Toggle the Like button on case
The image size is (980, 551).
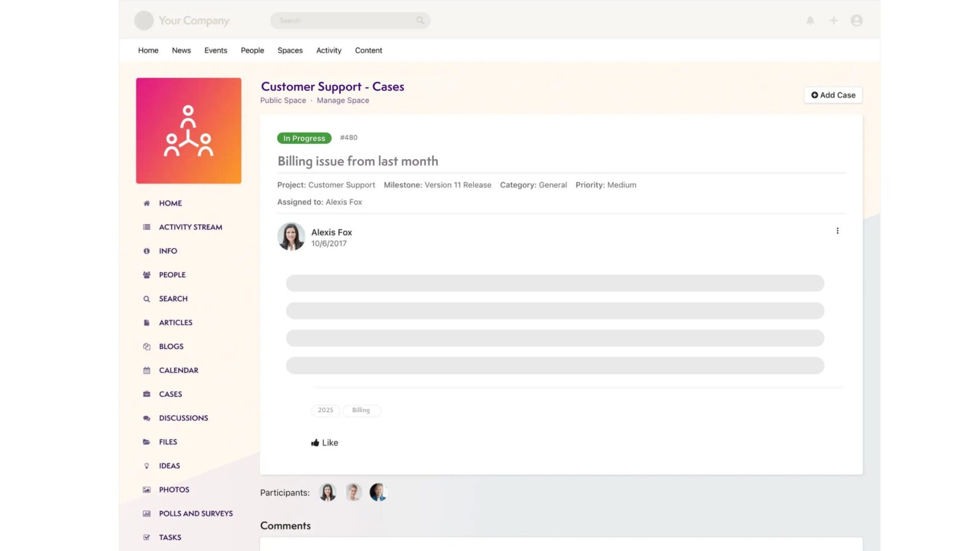(325, 442)
